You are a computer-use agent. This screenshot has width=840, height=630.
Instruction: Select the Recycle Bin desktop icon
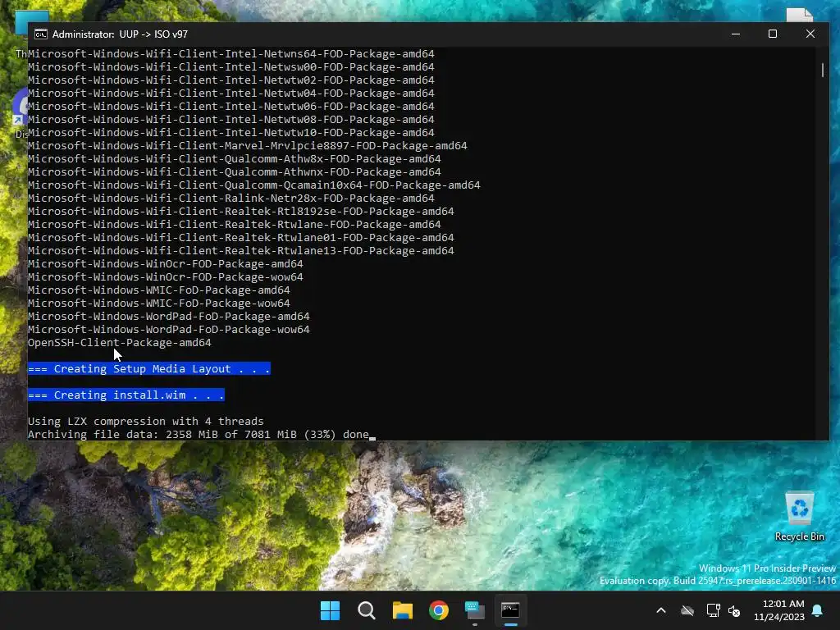point(799,517)
